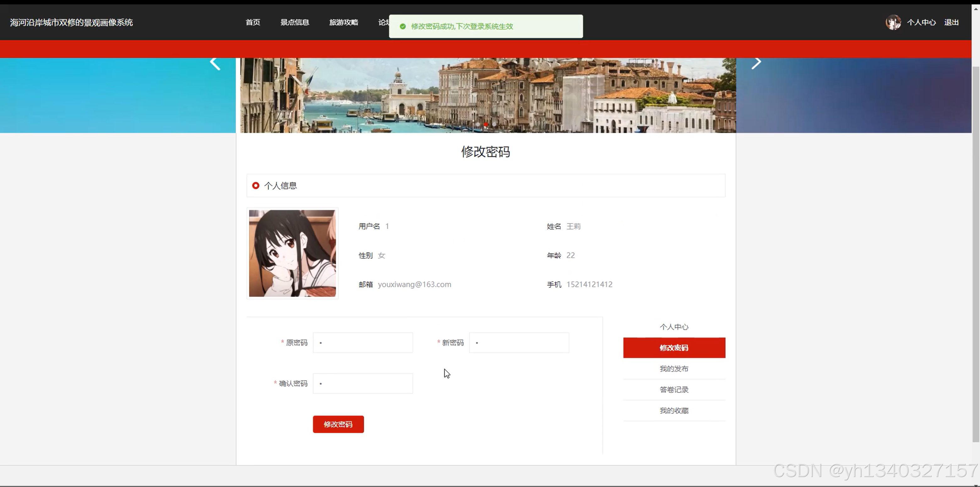Open 首页 in the navigation bar

[253, 22]
